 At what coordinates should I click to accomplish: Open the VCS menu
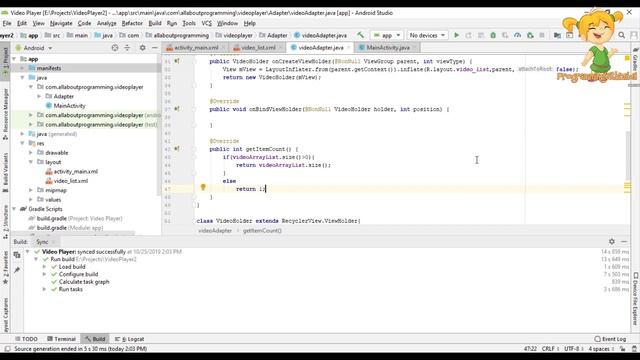[x=207, y=23]
